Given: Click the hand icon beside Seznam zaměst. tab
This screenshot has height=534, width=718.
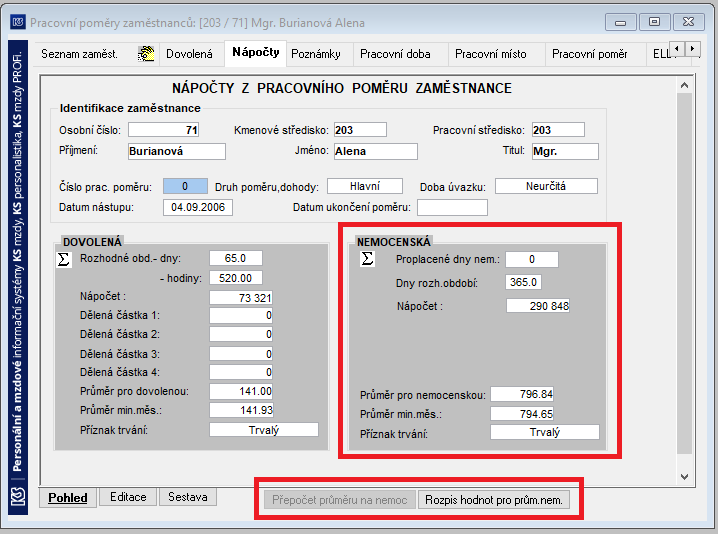Looking at the screenshot, I should coord(146,54).
